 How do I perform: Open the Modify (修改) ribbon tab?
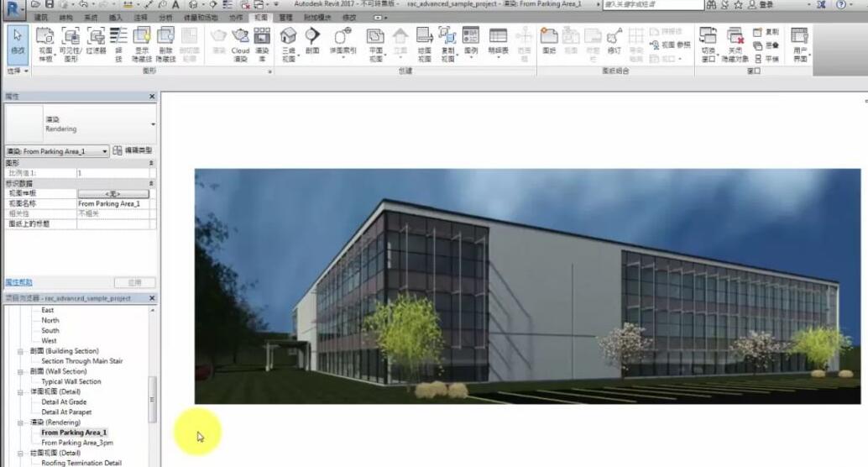tap(349, 18)
